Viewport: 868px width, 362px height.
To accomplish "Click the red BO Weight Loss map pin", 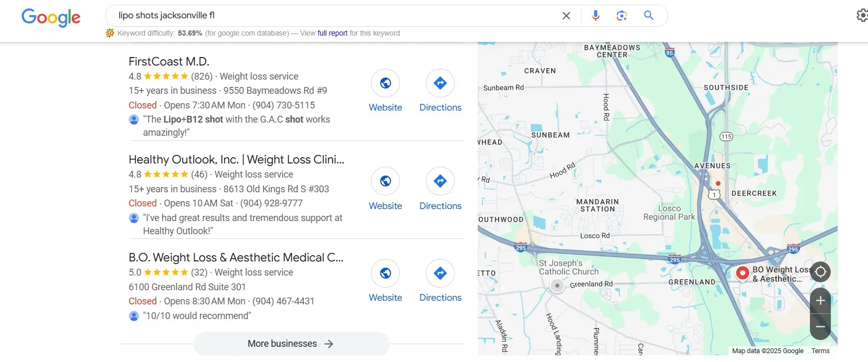I will click(x=742, y=273).
